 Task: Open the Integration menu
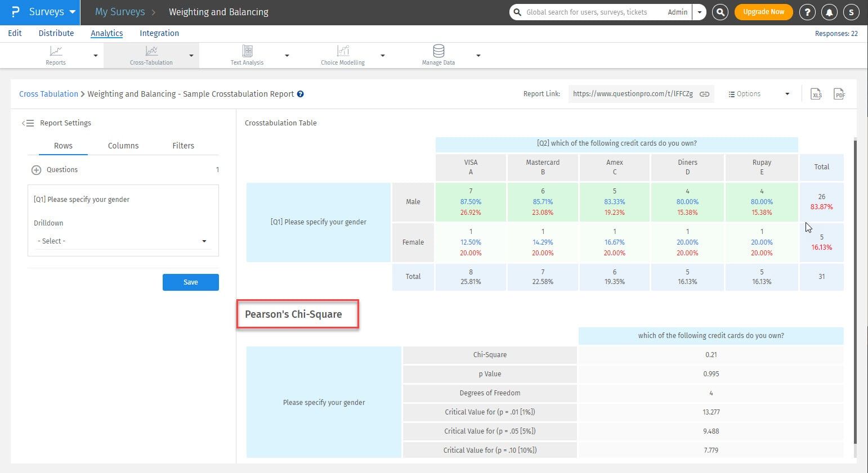pos(159,33)
